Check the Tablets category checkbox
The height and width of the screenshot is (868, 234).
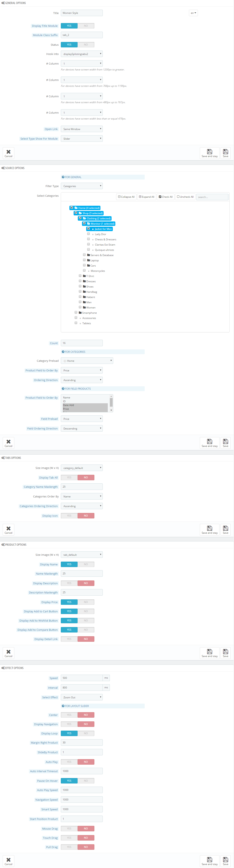coord(76,323)
